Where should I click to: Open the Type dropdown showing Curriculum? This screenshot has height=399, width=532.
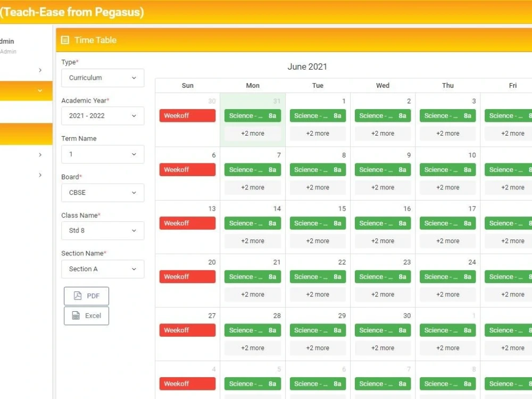[103, 78]
